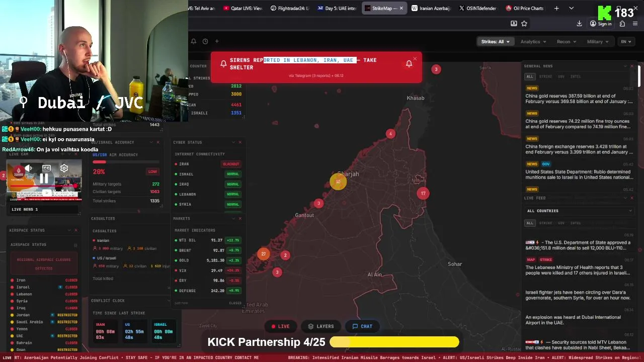Toggle the LIVE mode button

[x=280, y=326]
